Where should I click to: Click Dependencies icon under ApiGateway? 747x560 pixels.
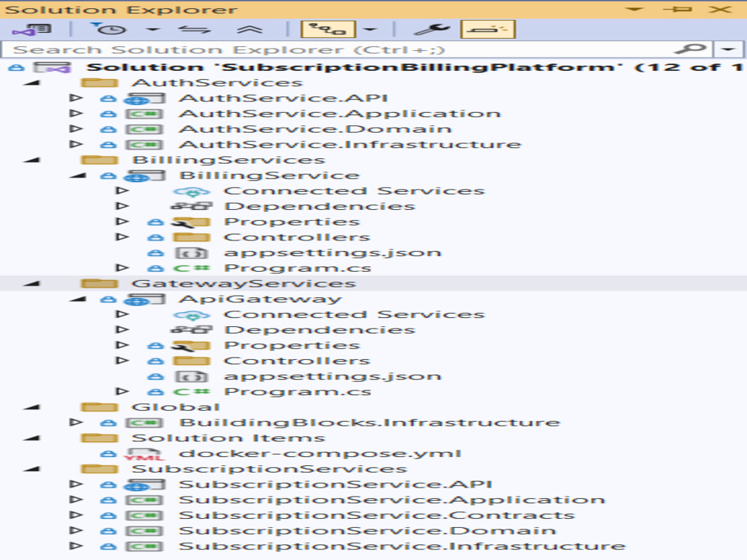(x=191, y=330)
